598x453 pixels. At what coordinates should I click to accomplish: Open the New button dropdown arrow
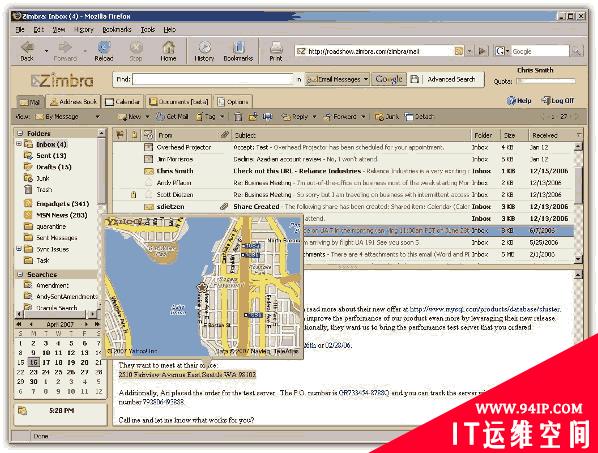(x=147, y=117)
